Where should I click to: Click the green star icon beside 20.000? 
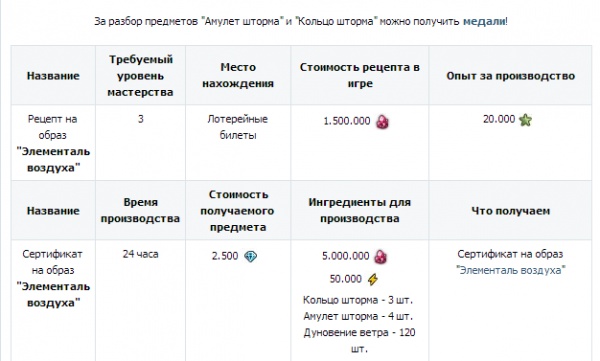[x=525, y=120]
